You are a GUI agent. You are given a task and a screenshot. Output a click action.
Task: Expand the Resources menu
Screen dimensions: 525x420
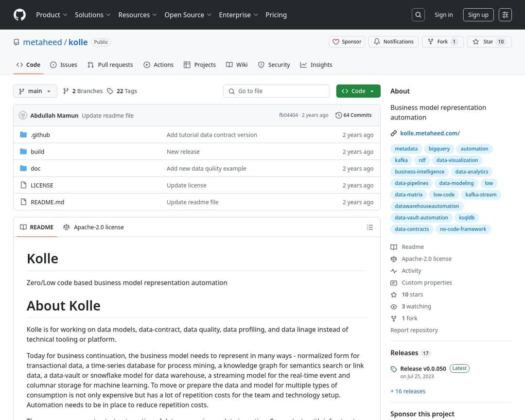click(137, 15)
